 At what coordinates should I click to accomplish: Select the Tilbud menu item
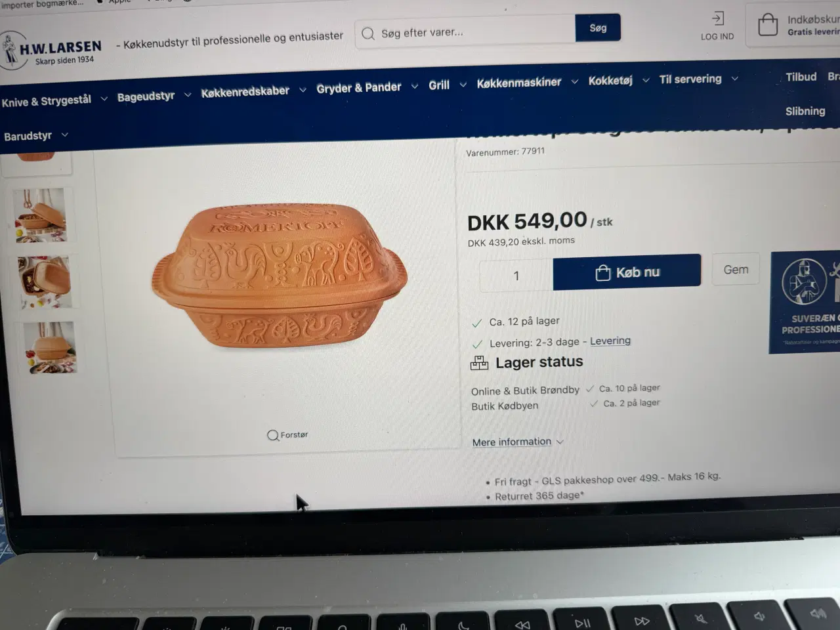[x=801, y=77]
